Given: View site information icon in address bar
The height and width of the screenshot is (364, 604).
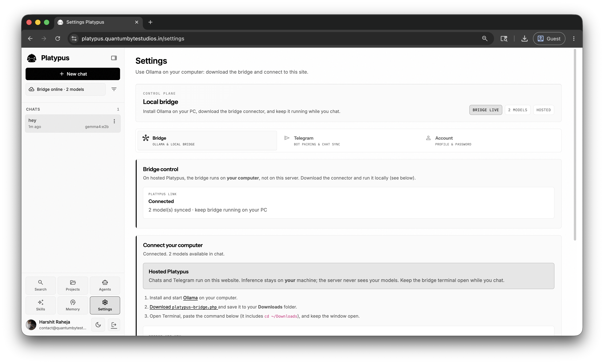Looking at the screenshot, I should click(x=74, y=39).
